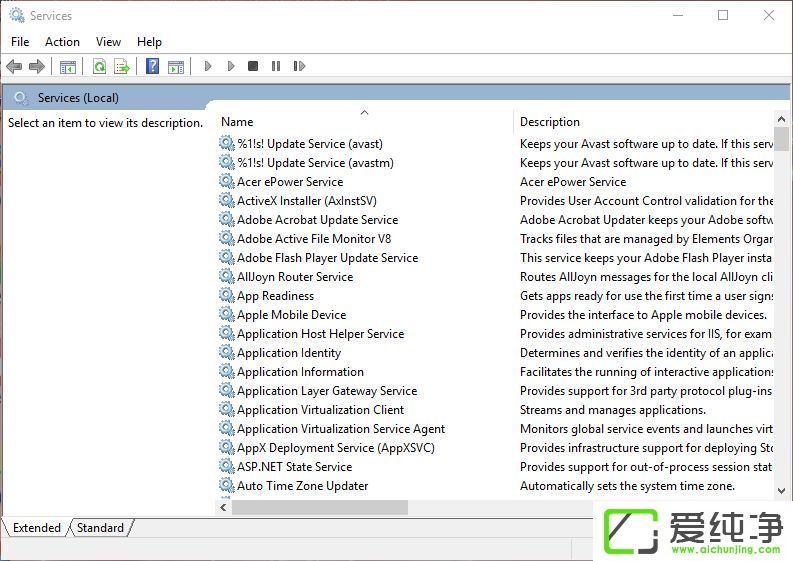The height and width of the screenshot is (561, 793).
Task: Open Help using the blue question icon
Action: [x=153, y=67]
